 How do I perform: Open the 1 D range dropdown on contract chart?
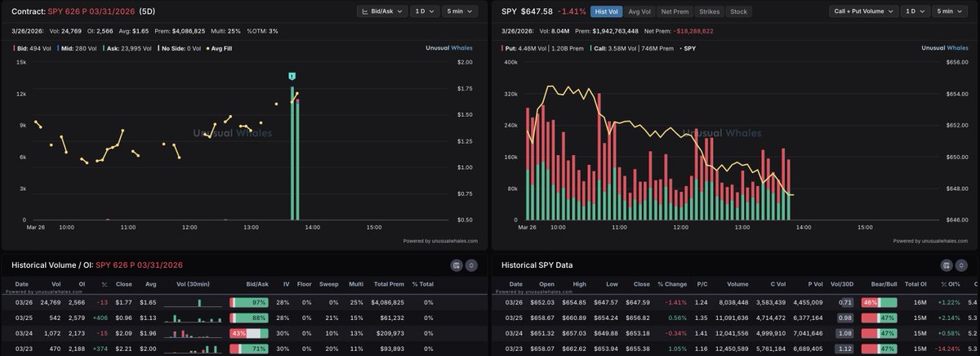coord(426,11)
